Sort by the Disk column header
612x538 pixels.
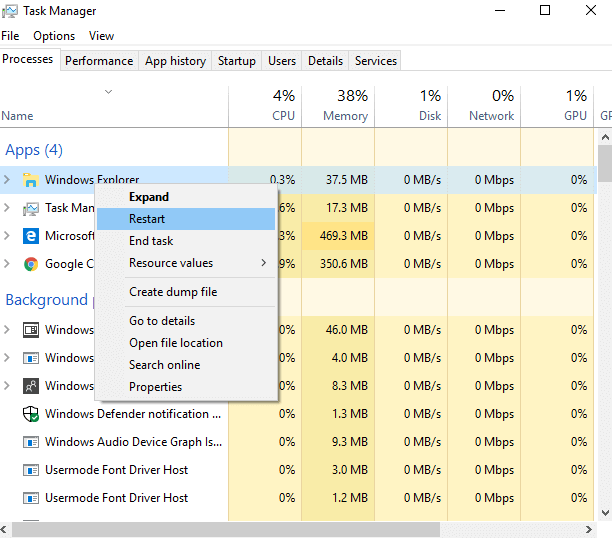tap(411, 106)
